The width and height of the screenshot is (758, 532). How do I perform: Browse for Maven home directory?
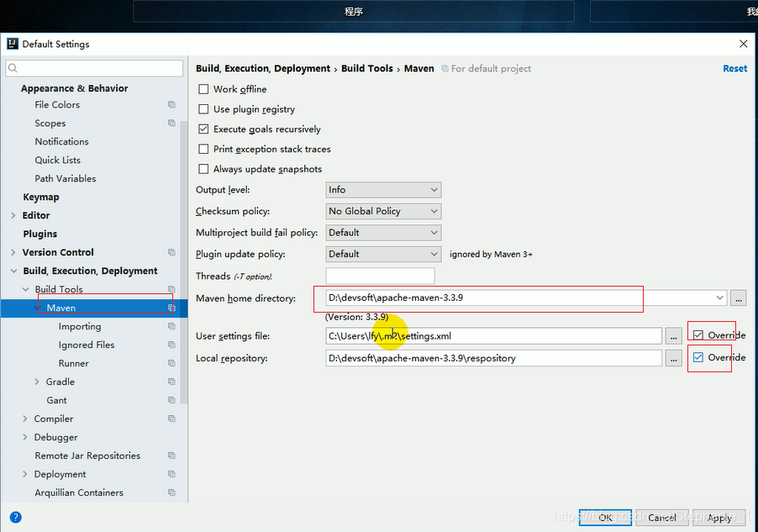coord(738,298)
